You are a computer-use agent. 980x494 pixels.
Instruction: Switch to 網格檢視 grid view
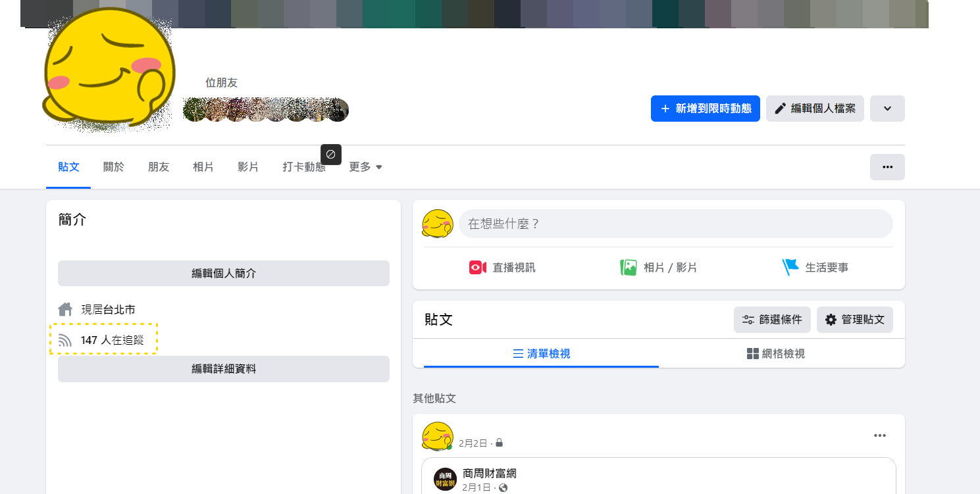(776, 354)
